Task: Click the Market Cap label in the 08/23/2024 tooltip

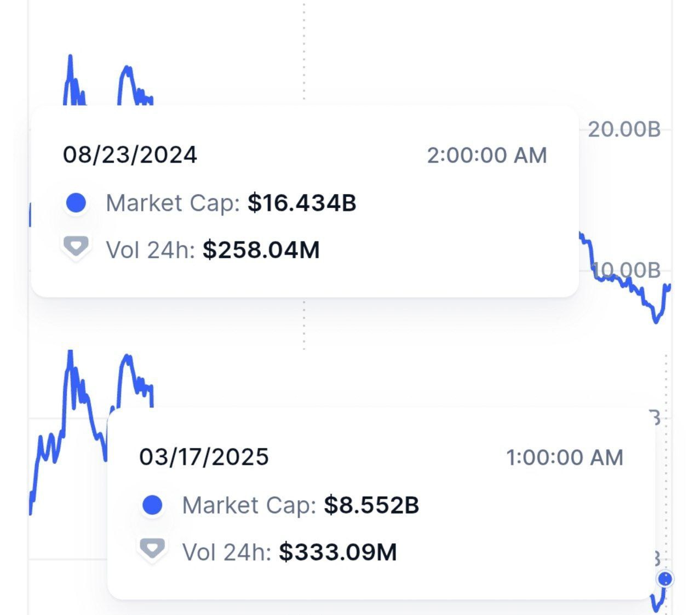Action: 173,203
